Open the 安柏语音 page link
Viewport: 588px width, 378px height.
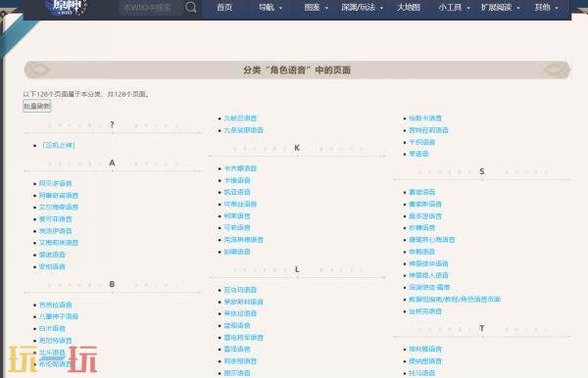[x=52, y=266]
